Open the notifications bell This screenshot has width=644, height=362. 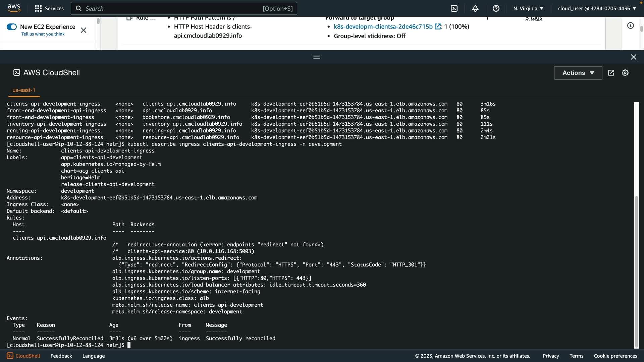point(475,8)
